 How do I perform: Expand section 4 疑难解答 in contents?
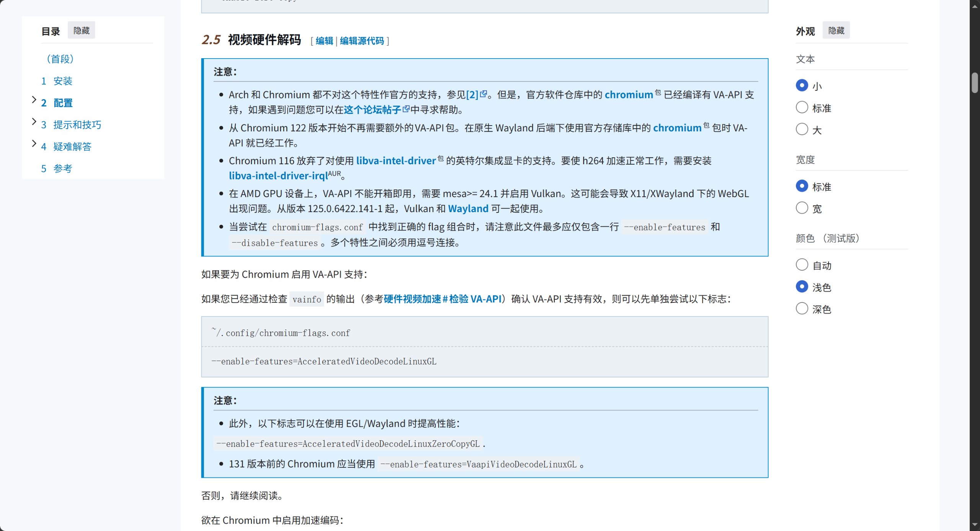click(34, 144)
